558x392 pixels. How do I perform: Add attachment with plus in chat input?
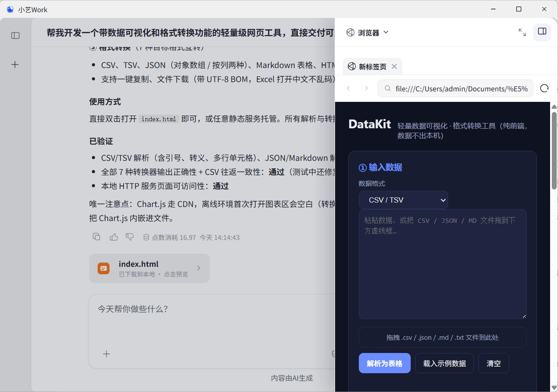(x=106, y=354)
